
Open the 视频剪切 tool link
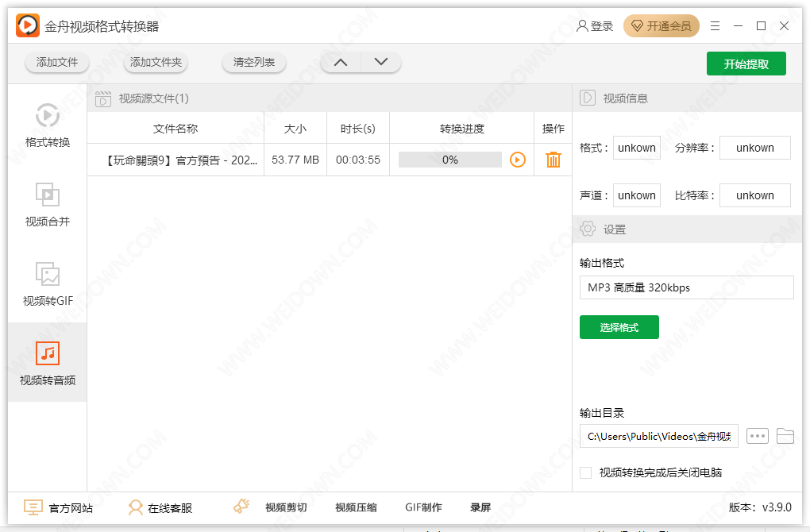pos(286,507)
